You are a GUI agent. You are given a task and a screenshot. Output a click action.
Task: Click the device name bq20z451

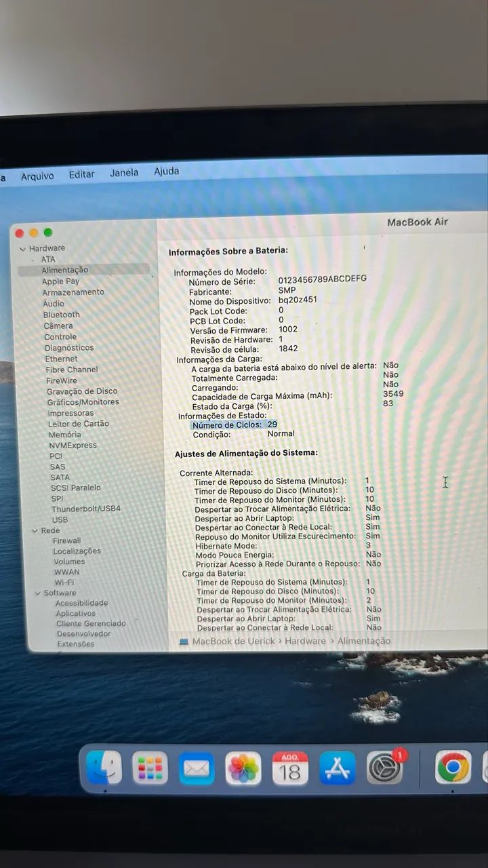point(298,299)
